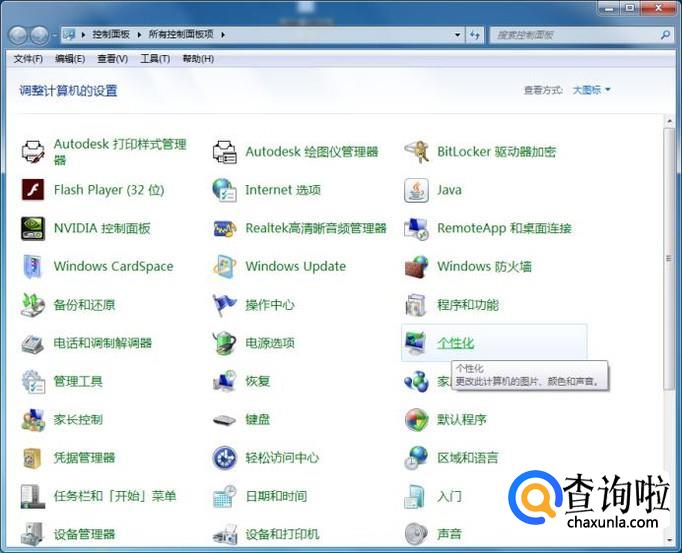Screen dimensions: 682x553
Task: Click the 设备管理器 icon
Action: [x=33, y=534]
